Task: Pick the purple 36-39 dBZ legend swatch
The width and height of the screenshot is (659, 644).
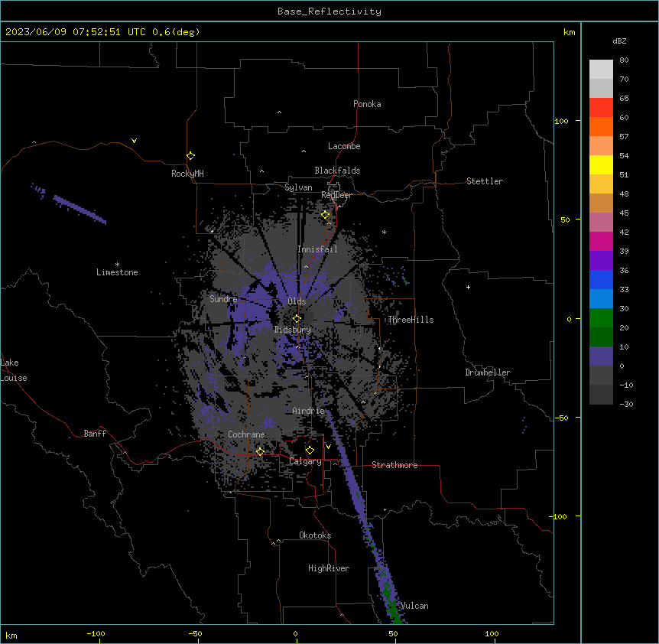Action: click(x=601, y=261)
